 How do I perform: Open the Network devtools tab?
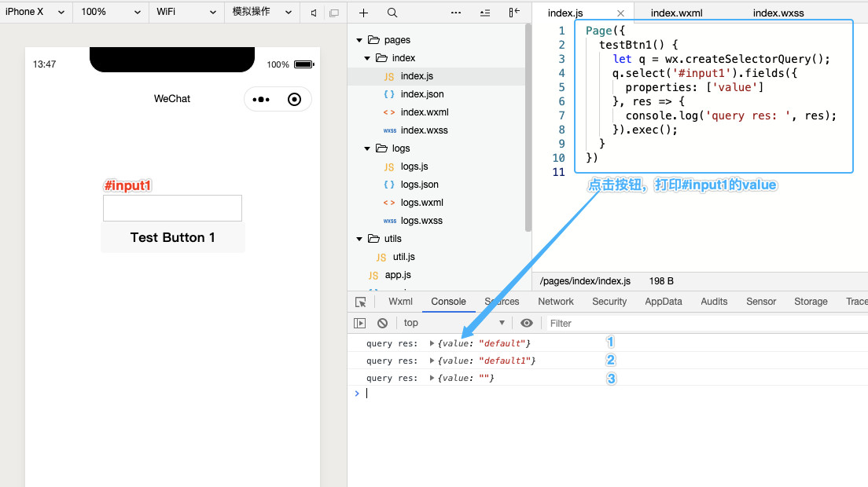click(556, 302)
